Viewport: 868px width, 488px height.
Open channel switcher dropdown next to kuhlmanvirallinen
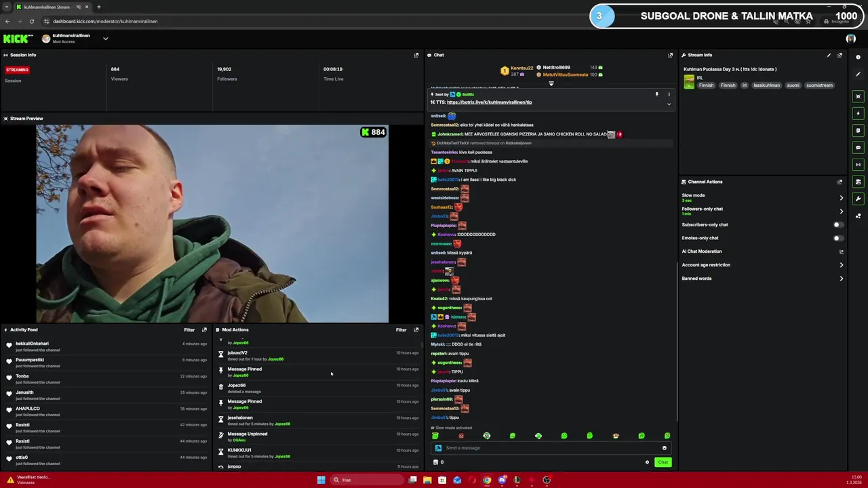point(105,39)
